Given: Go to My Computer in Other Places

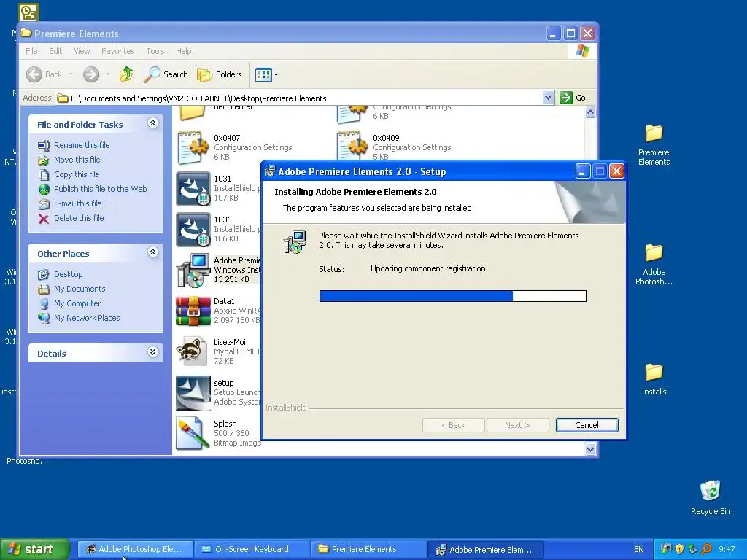Looking at the screenshot, I should pos(77,303).
